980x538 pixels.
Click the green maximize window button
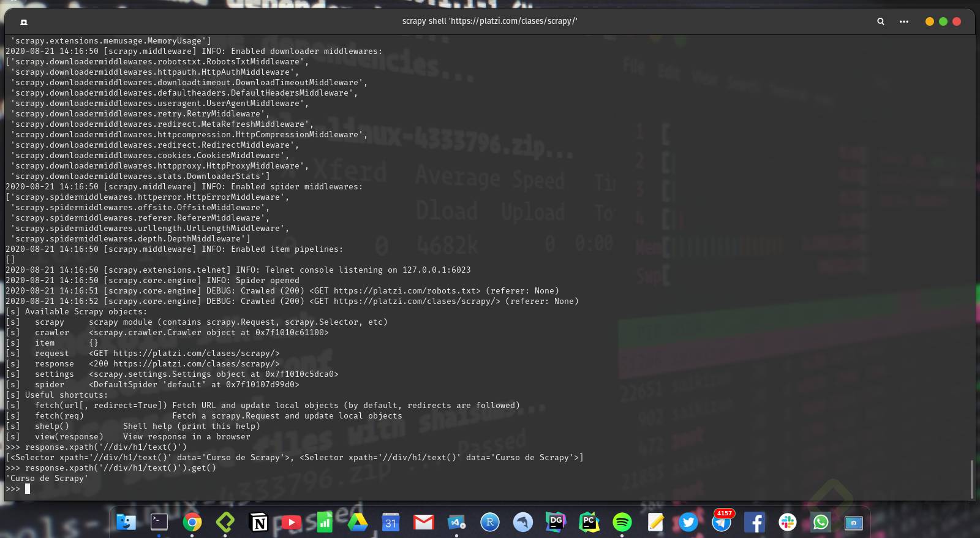click(943, 21)
